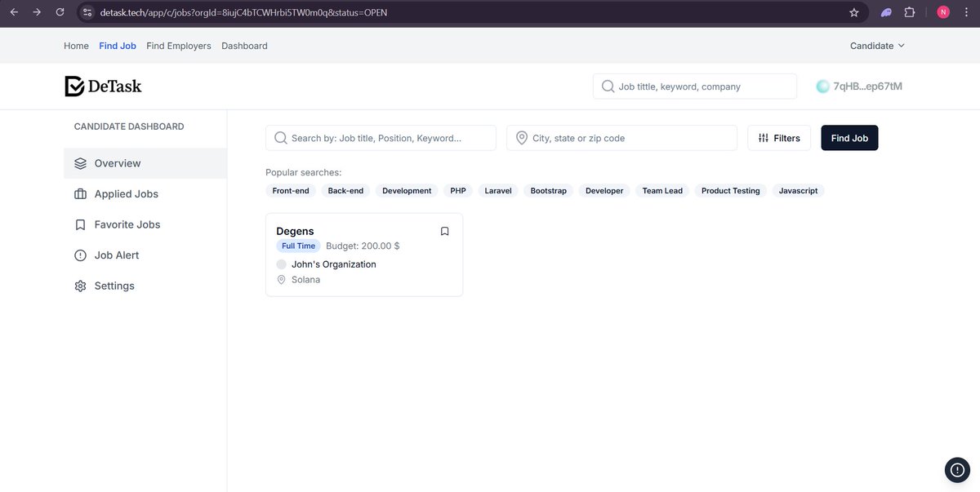Click the pin icon beside Solana
This screenshot has height=492, width=980.
(x=282, y=280)
